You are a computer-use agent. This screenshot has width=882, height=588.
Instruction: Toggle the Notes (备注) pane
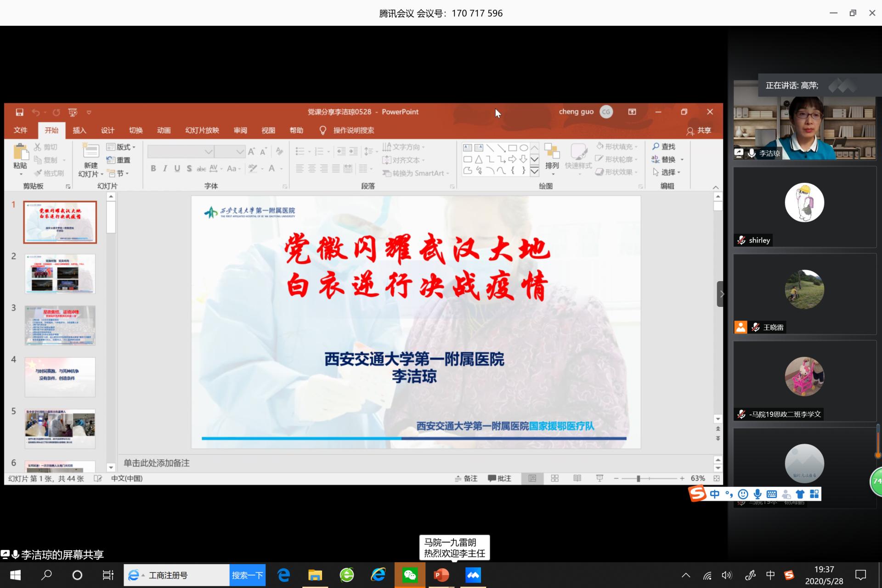point(466,478)
